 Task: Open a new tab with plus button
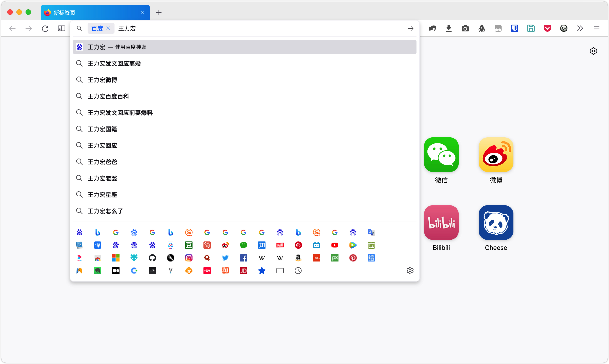[159, 13]
